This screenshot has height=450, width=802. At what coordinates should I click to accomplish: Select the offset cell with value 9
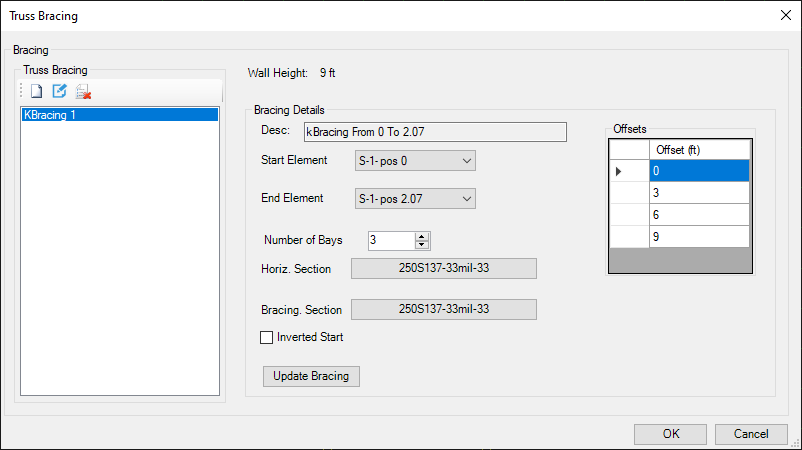[698, 237]
